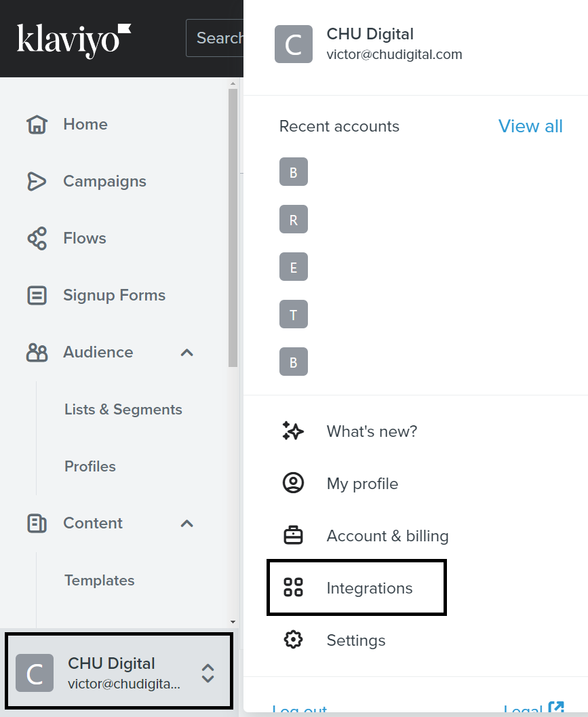Click the Settings gear icon
Viewport: 588px width, 717px height.
coord(293,640)
